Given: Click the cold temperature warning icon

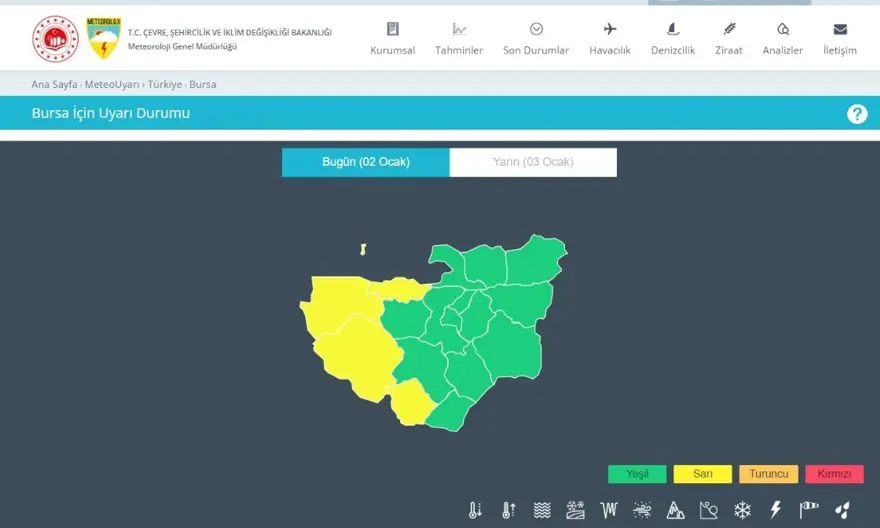Looking at the screenshot, I should coord(475,510).
